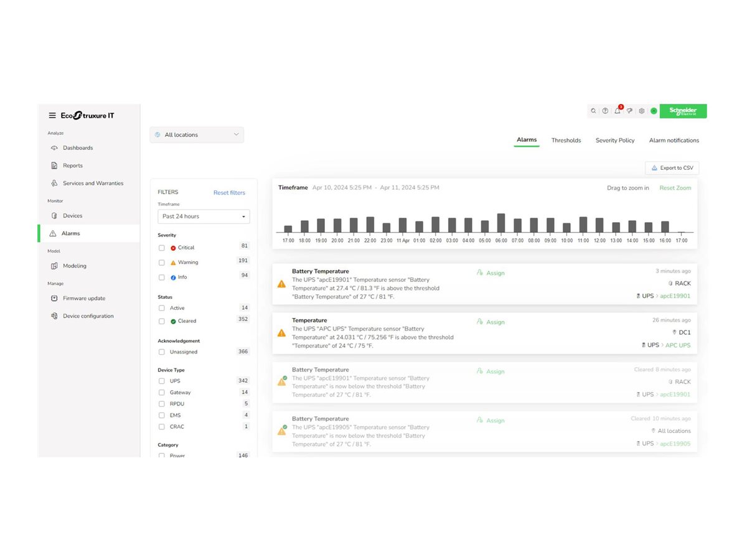Select Firmware update in the sidebar

click(x=83, y=299)
